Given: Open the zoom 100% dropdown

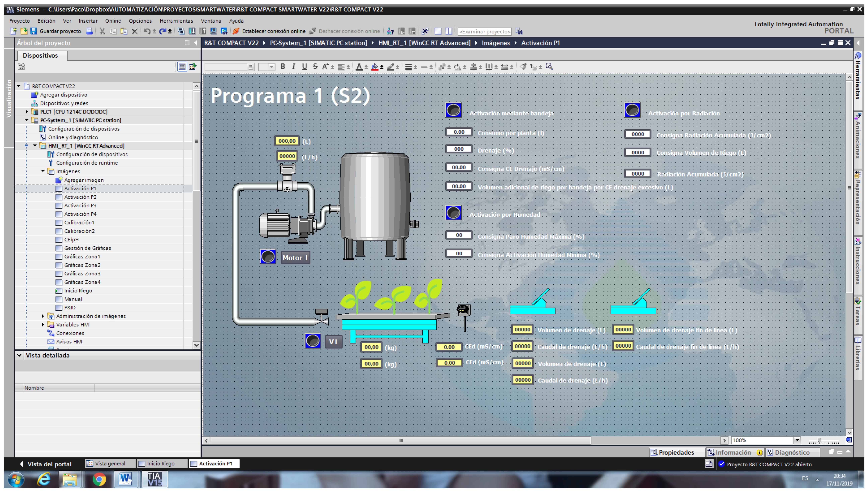Looking at the screenshot, I should click(797, 440).
